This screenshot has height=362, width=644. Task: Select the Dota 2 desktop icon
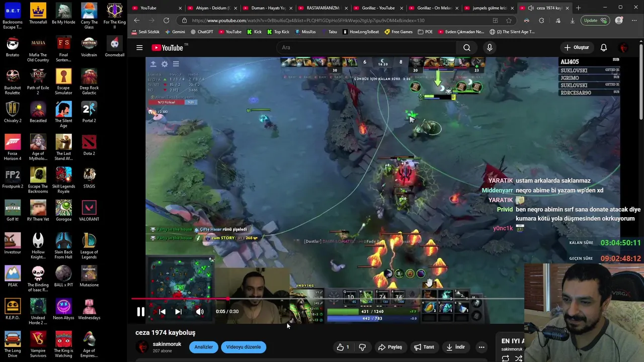(89, 145)
